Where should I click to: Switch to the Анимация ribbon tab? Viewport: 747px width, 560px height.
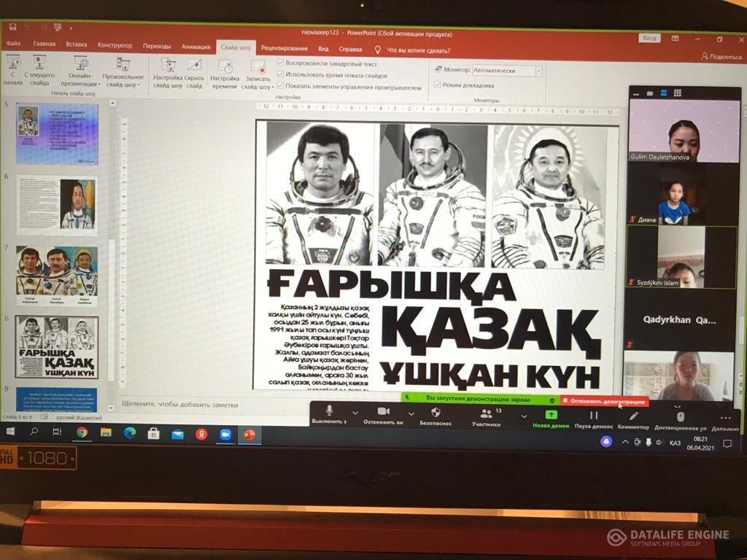(196, 47)
